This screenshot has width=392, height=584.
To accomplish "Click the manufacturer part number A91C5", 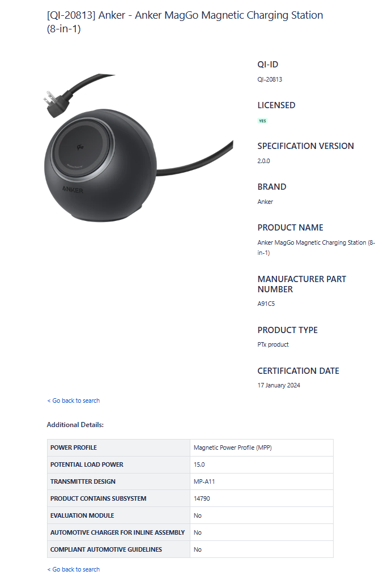I will [266, 304].
